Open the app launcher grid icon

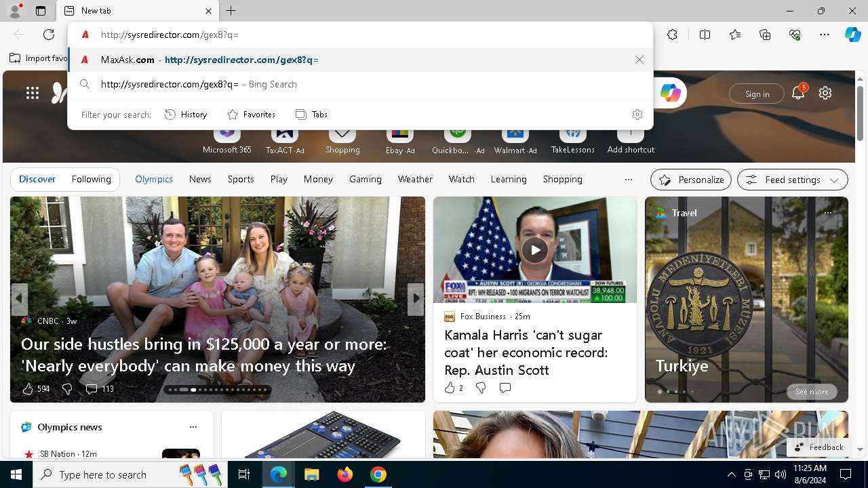(x=33, y=94)
